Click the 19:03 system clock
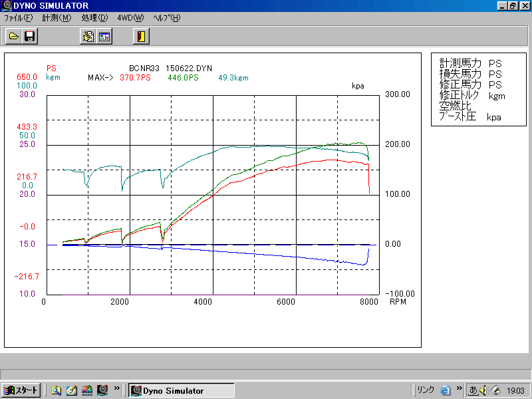Viewport: 532px width, 399px height. (x=515, y=391)
